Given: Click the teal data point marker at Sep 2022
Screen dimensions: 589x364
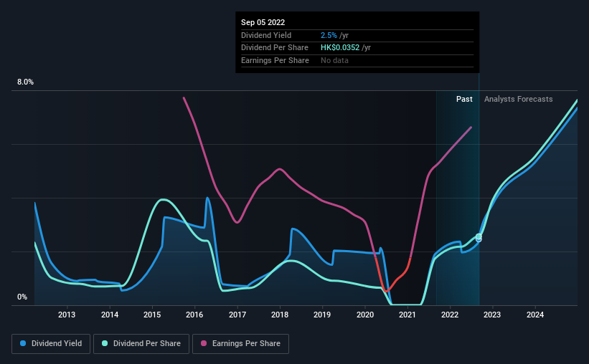Looking at the screenshot, I should tap(479, 236).
